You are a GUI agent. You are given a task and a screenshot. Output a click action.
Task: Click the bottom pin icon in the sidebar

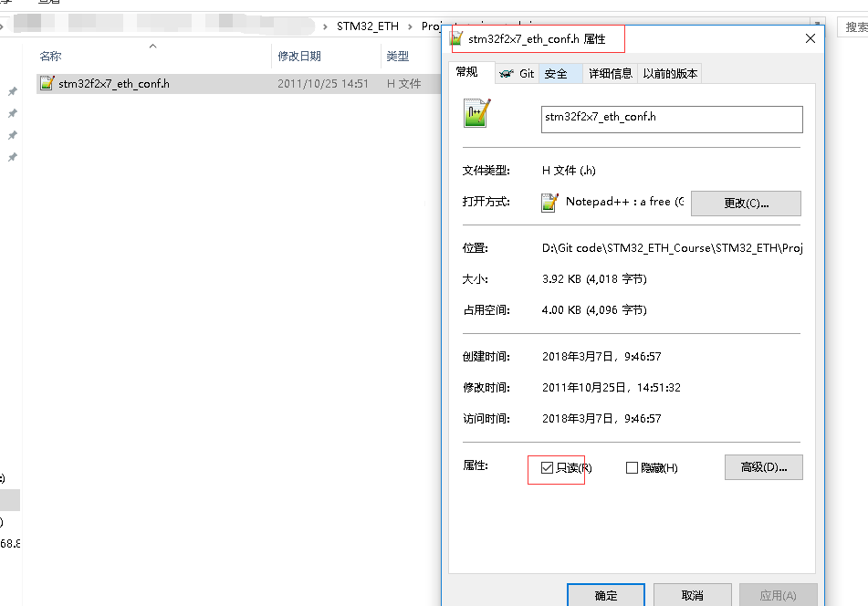point(12,157)
